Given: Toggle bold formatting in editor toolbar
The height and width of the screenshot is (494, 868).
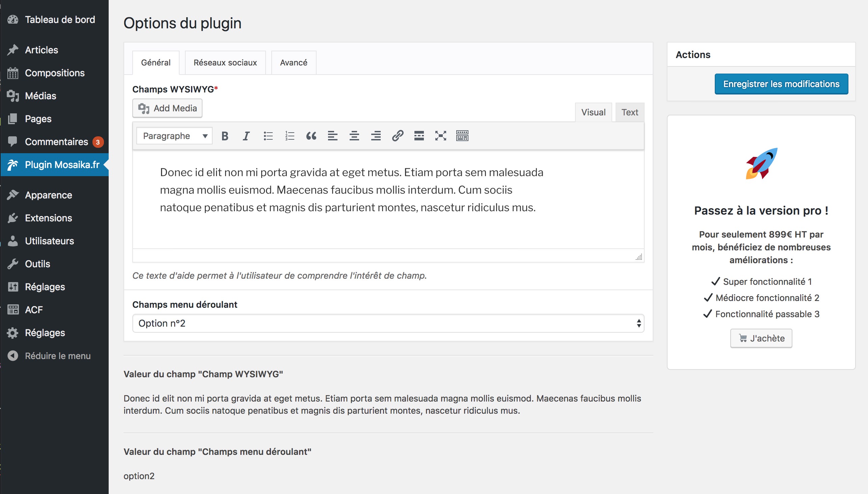Looking at the screenshot, I should click(x=225, y=136).
